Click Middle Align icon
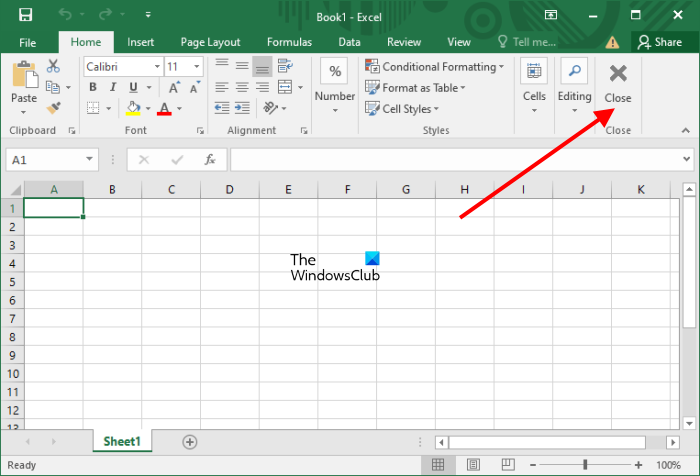The width and height of the screenshot is (700, 476). tap(242, 66)
